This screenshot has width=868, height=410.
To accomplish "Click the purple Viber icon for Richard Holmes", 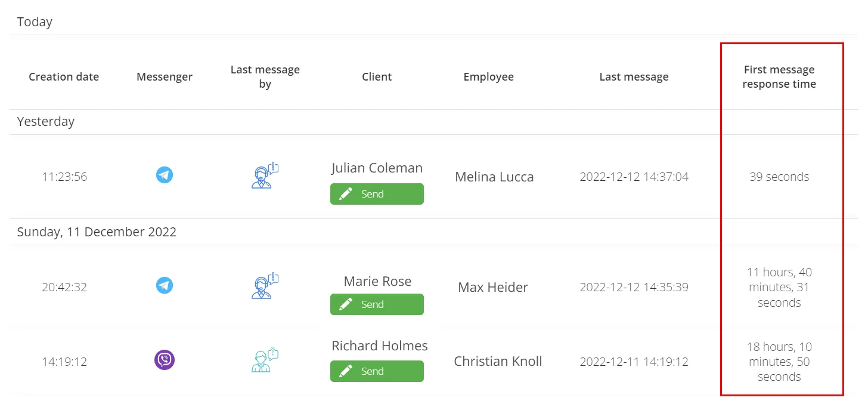I will [165, 360].
